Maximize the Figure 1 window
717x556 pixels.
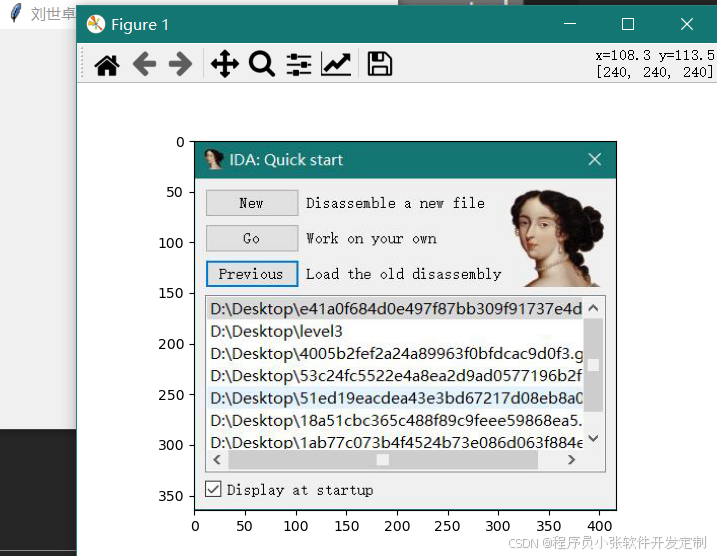click(628, 24)
